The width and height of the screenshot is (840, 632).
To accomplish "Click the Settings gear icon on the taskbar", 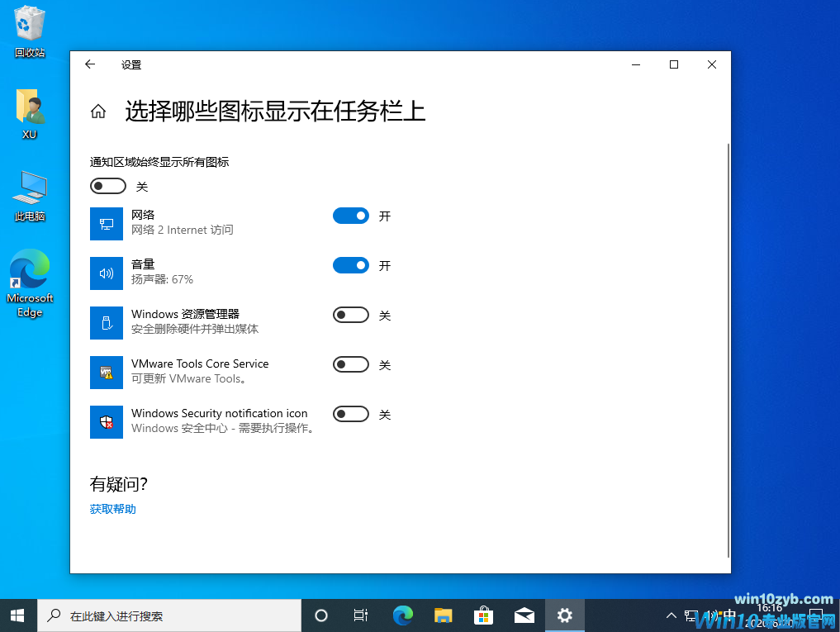I will pyautogui.click(x=565, y=615).
